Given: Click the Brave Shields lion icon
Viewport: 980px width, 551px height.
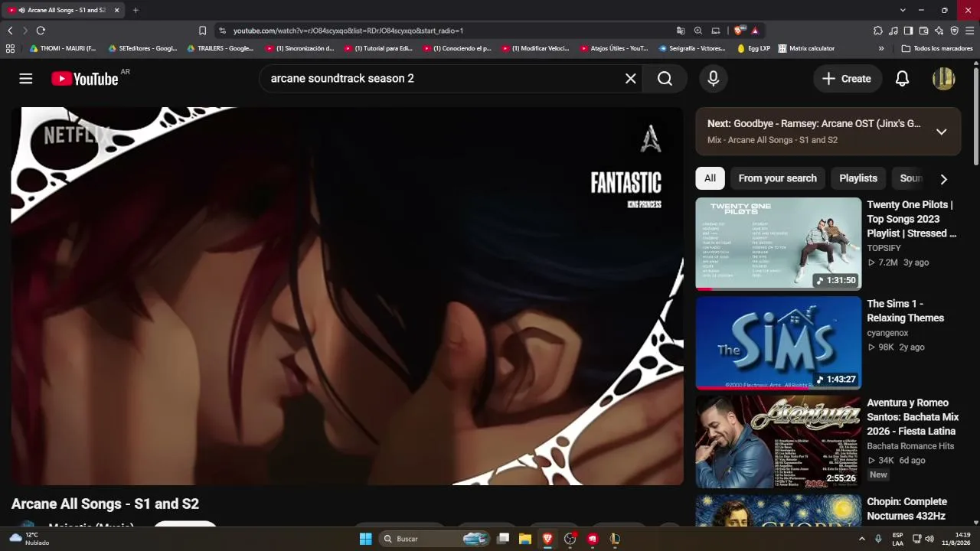Looking at the screenshot, I should [x=738, y=31].
